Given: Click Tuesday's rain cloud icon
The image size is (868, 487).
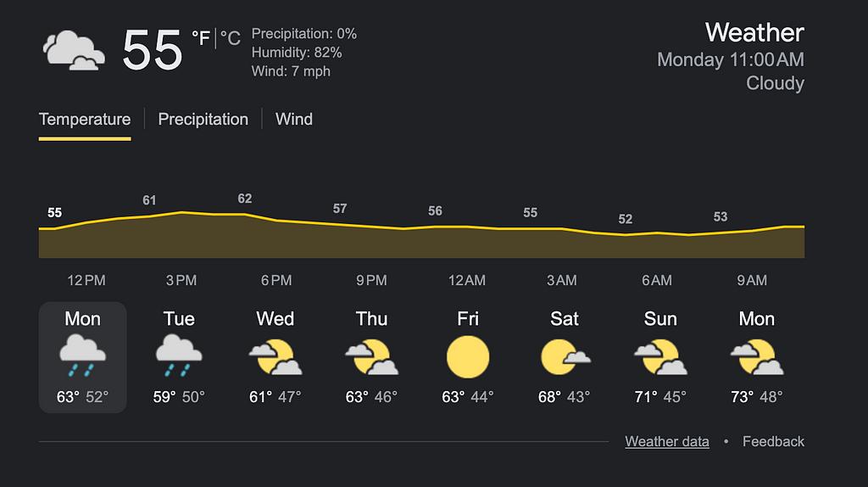Looking at the screenshot, I should pos(179,356).
